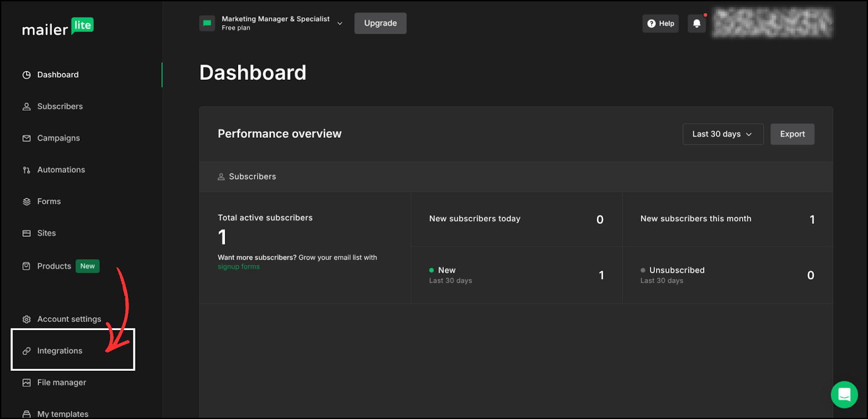Expand the Marketing Manager & Specialist account switcher
This screenshot has height=419, width=868.
[271, 23]
